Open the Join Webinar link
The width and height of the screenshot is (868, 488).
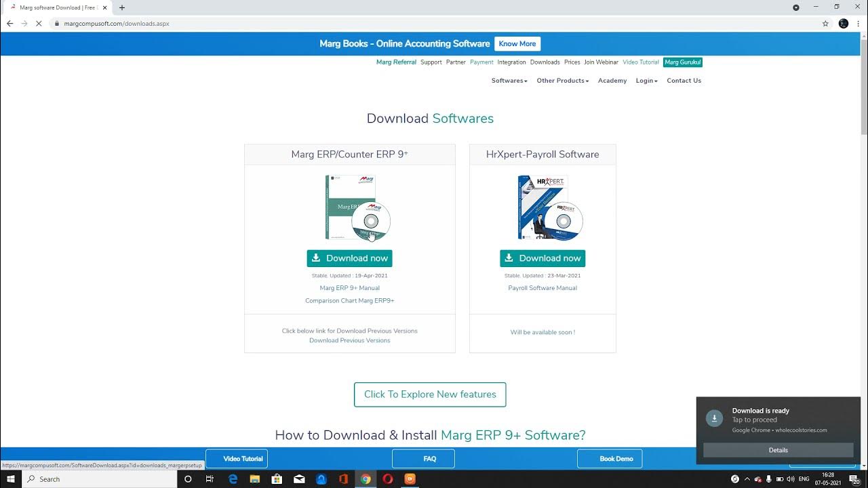(601, 62)
